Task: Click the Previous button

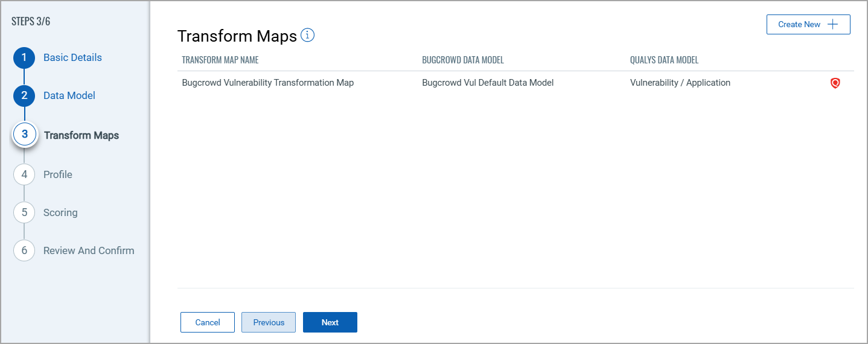Action: pos(269,322)
